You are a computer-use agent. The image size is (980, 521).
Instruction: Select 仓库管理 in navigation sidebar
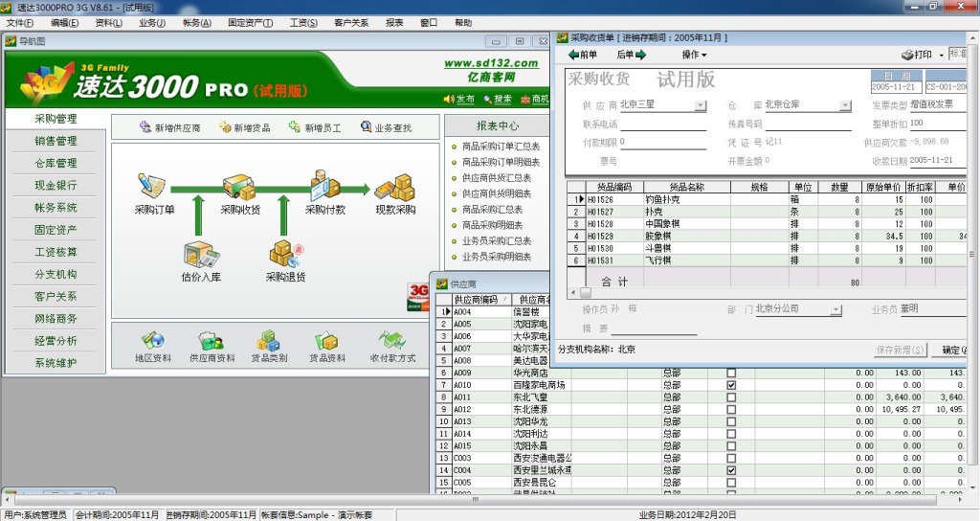pyautogui.click(x=56, y=163)
